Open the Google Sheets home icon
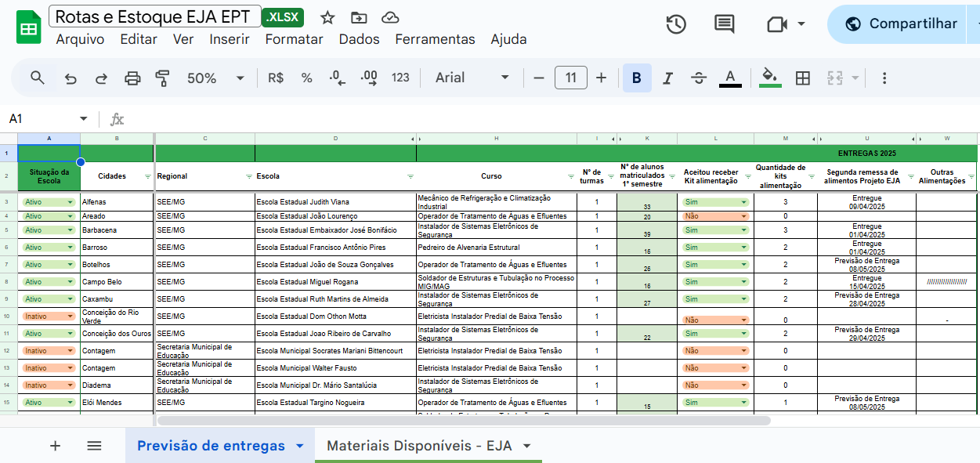The image size is (980, 463). point(29,27)
